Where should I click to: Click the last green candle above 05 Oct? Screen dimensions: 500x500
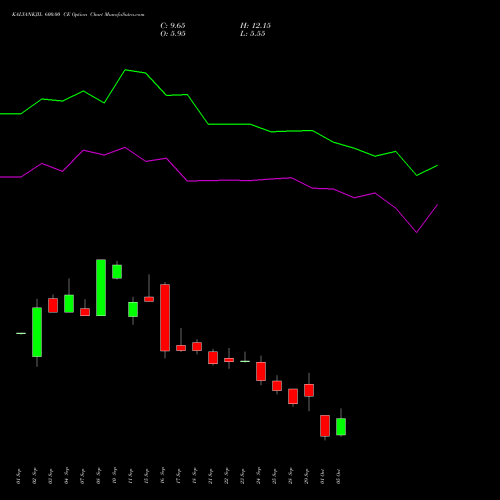coord(341,427)
